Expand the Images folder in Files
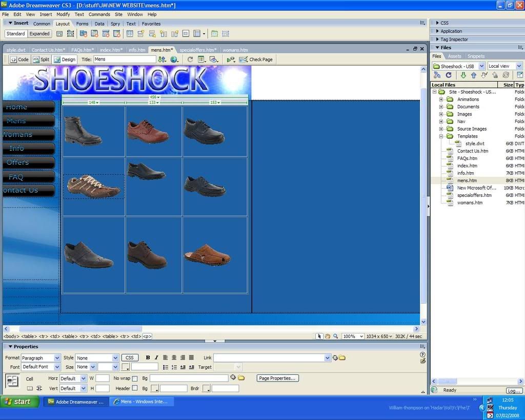 [441, 114]
